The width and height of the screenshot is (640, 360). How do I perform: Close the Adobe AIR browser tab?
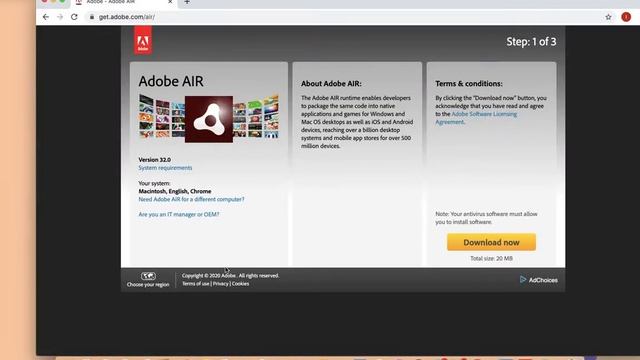click(x=170, y=2)
